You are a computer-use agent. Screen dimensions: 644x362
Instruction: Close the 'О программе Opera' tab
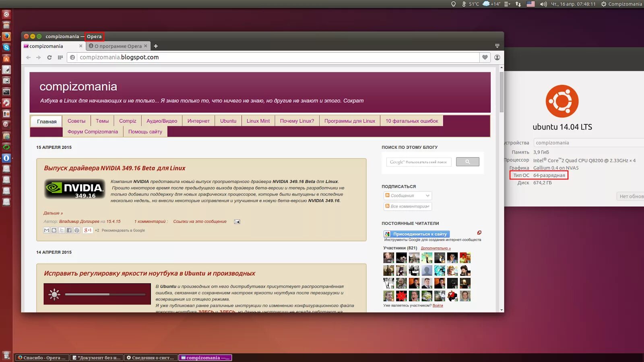[x=146, y=46]
